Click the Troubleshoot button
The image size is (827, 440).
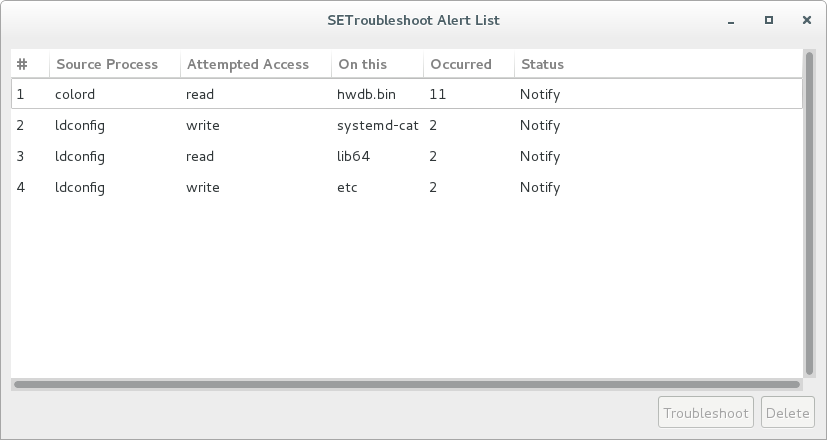click(x=706, y=413)
